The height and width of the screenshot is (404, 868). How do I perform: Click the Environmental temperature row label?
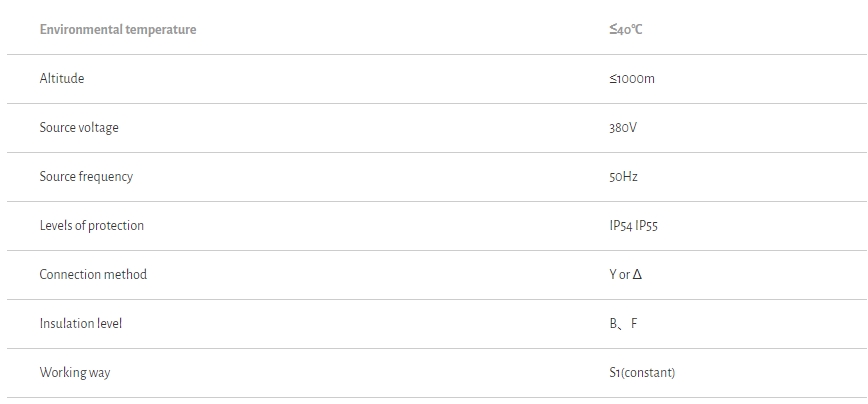pyautogui.click(x=117, y=30)
